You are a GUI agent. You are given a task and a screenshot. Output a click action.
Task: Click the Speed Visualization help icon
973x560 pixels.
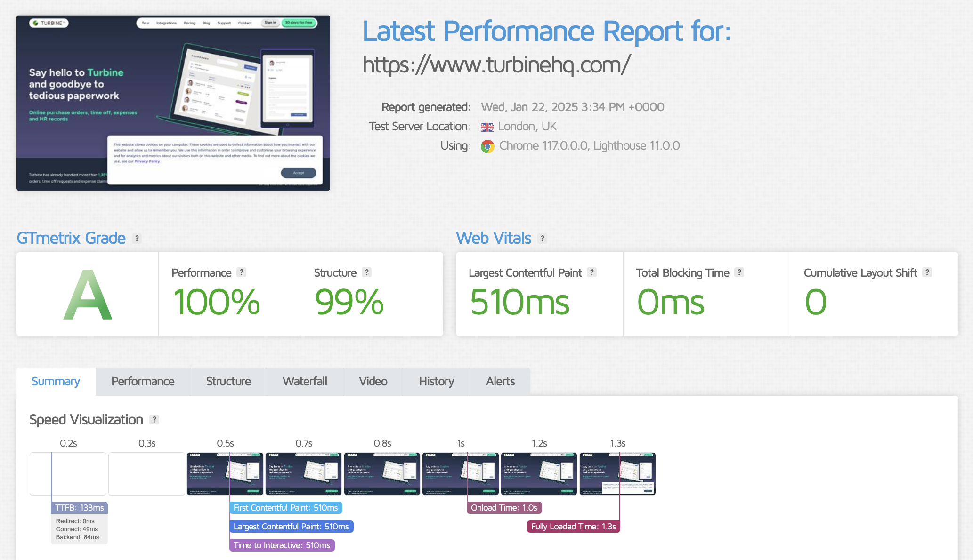click(x=154, y=420)
